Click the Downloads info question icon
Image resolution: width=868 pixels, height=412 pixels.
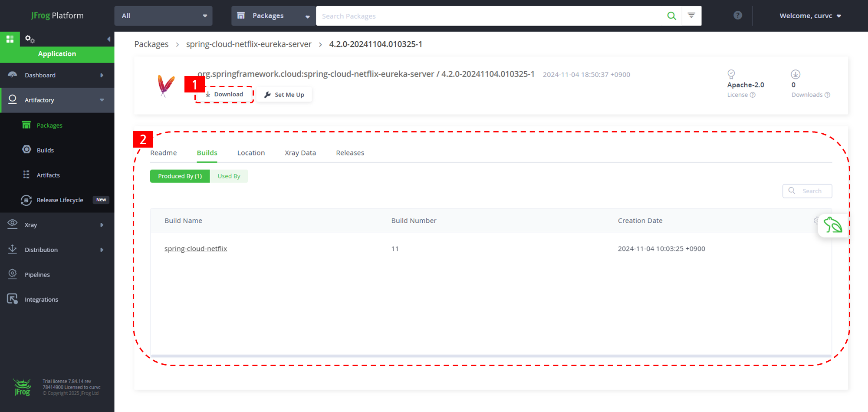point(827,95)
